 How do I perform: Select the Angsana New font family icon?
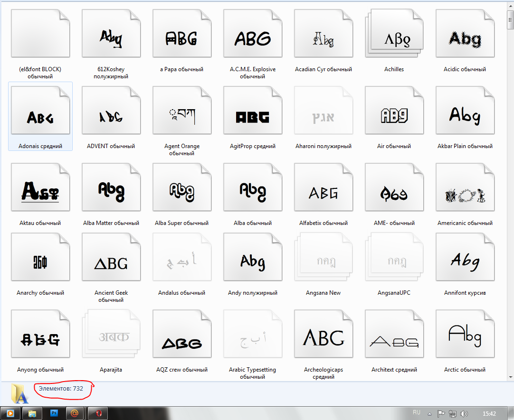point(324,257)
